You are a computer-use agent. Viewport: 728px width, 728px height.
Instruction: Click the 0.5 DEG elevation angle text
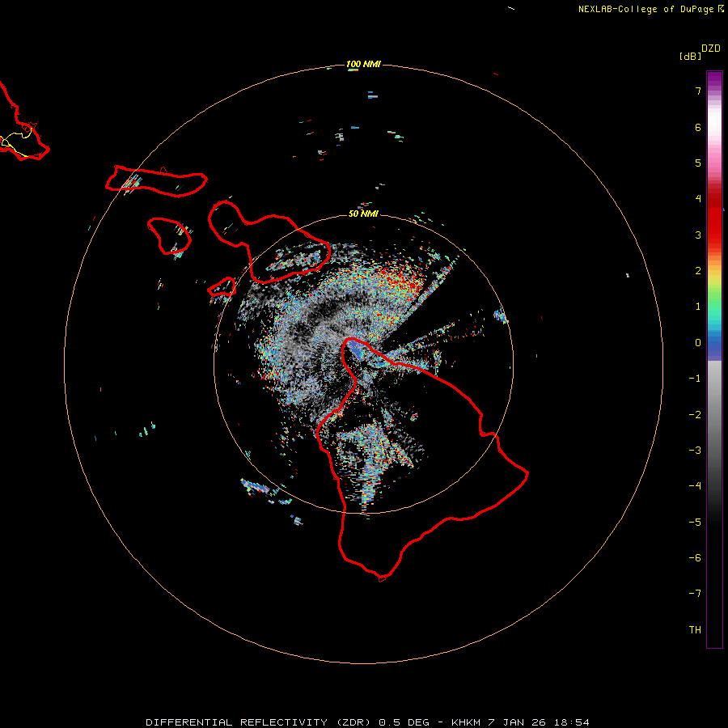[x=404, y=722]
